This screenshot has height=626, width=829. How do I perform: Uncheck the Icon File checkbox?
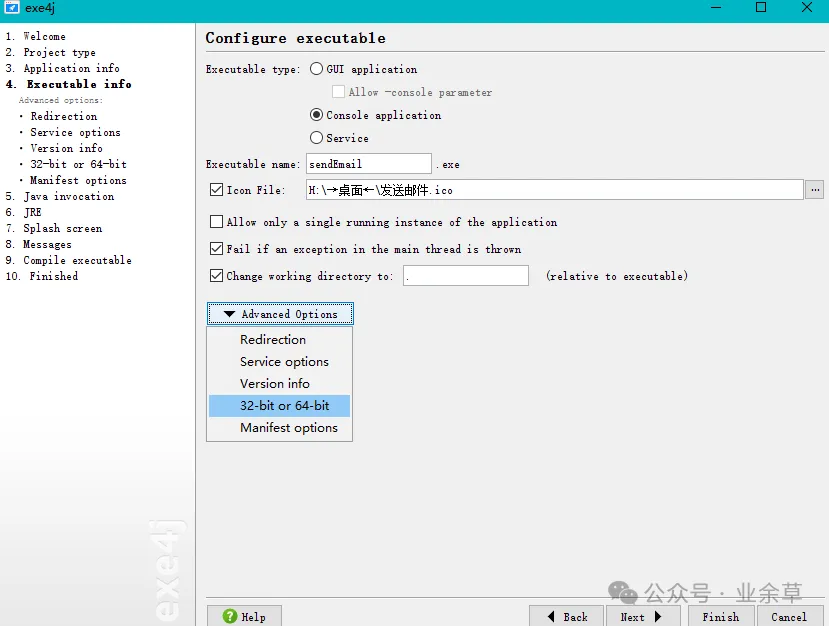[x=216, y=190]
